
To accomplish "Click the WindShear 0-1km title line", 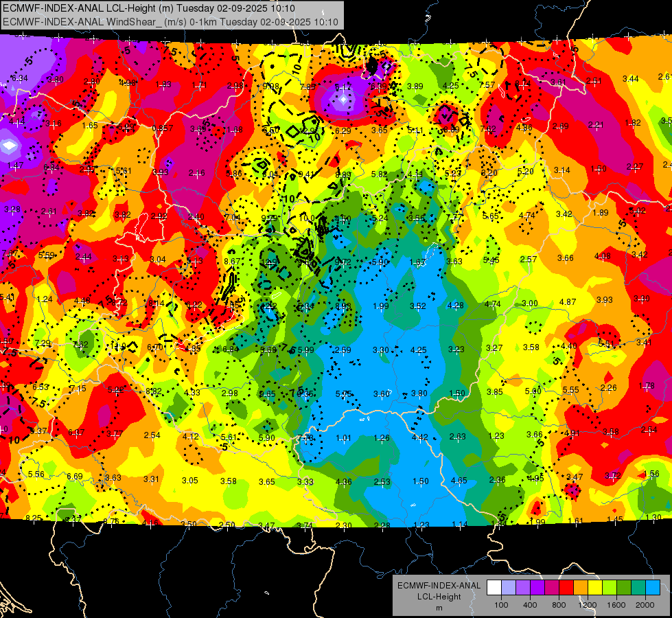I will (x=170, y=22).
